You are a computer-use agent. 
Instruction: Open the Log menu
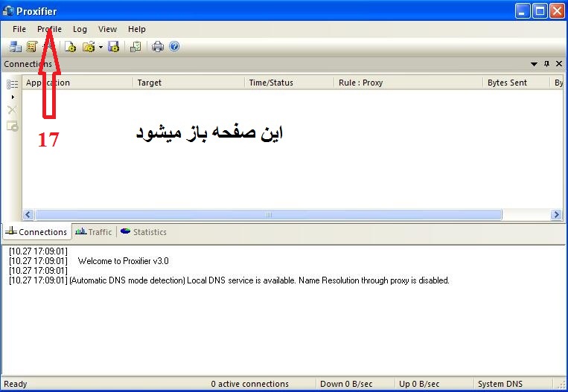(80, 29)
